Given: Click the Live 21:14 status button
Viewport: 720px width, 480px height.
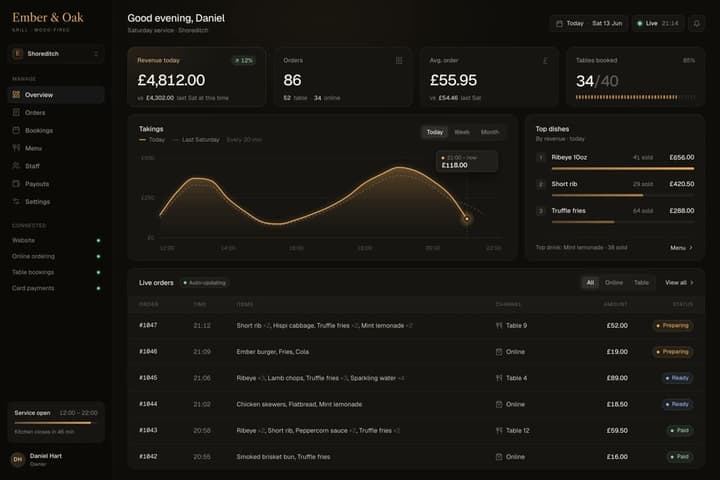Looking at the screenshot, I should pos(658,23).
